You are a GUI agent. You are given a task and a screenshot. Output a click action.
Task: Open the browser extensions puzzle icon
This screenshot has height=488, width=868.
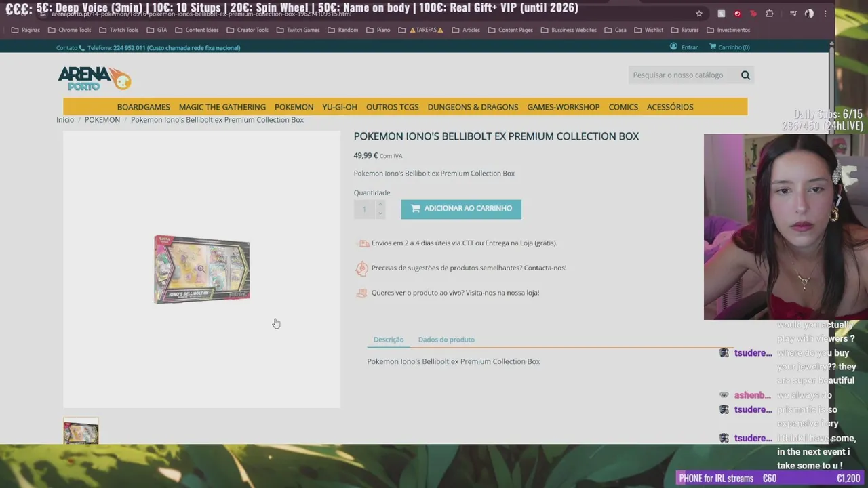(770, 14)
